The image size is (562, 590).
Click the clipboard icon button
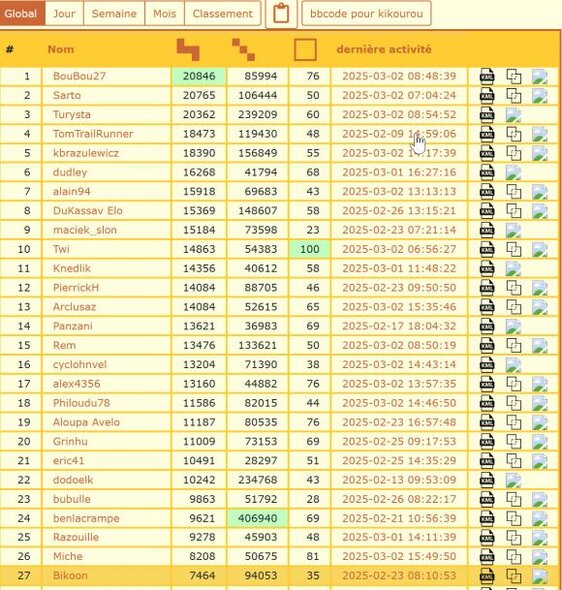coord(281,14)
